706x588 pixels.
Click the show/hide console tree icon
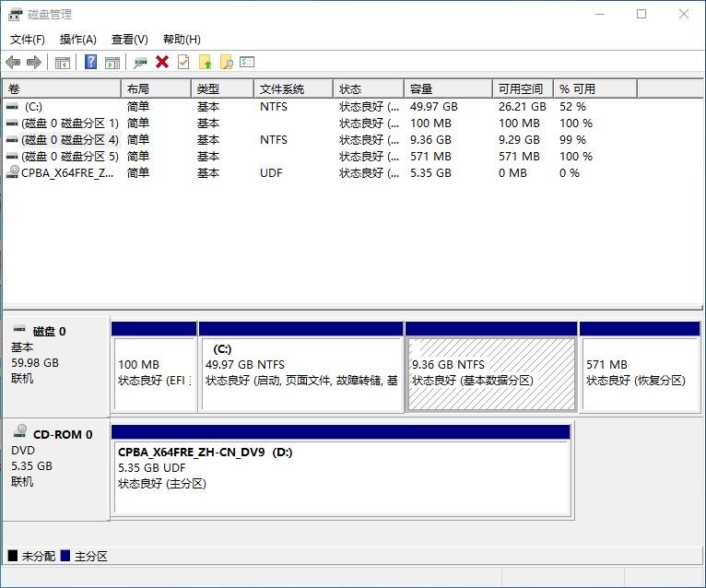pyautogui.click(x=63, y=62)
